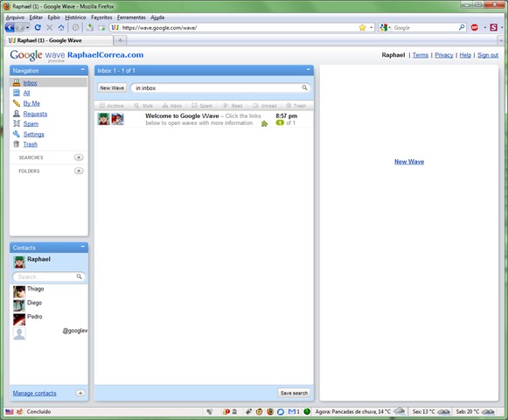Click the red S toolbar extension icon
The width and height of the screenshot is (508, 420).
click(494, 28)
